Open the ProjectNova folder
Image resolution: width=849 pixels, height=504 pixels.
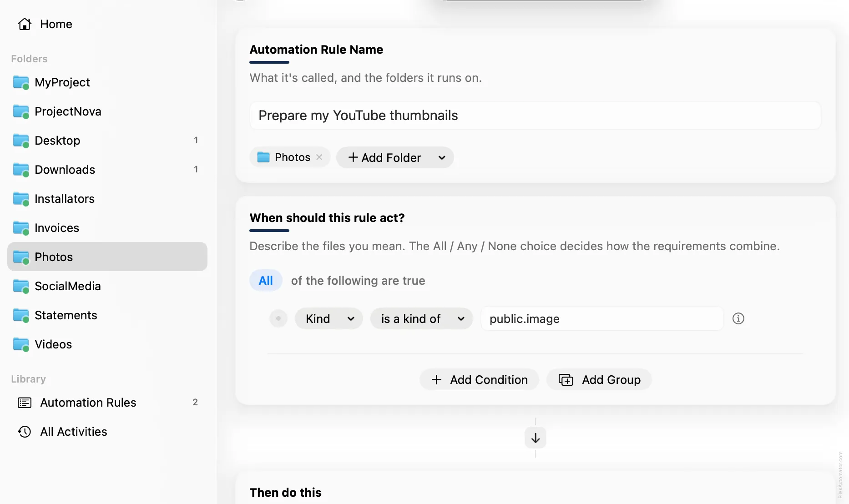pyautogui.click(x=107, y=111)
